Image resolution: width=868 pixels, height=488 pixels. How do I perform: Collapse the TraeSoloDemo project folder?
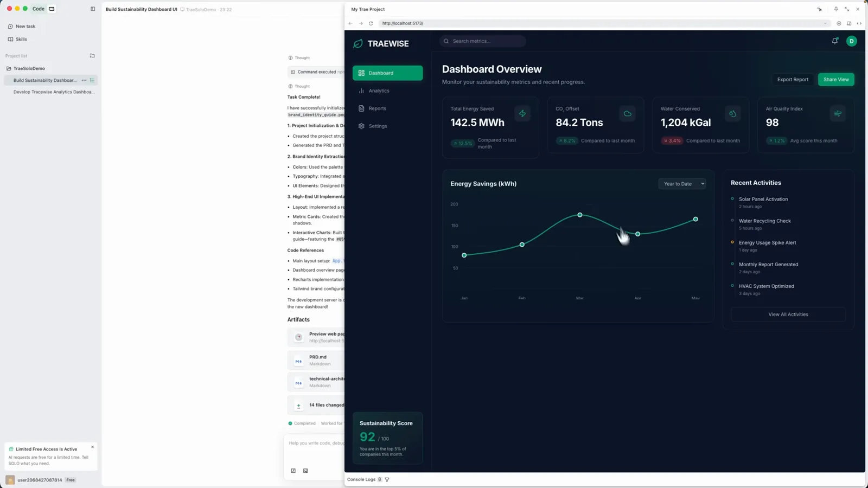point(25,68)
